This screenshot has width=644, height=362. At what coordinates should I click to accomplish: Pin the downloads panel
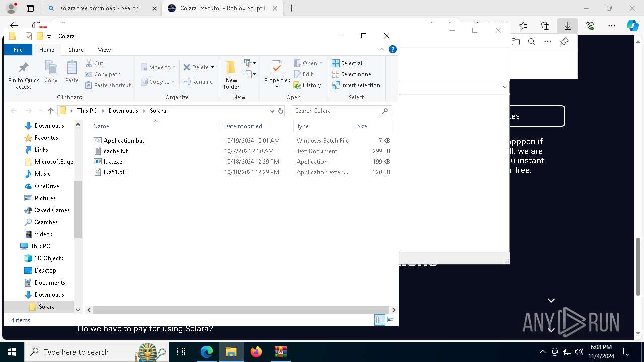point(564,42)
